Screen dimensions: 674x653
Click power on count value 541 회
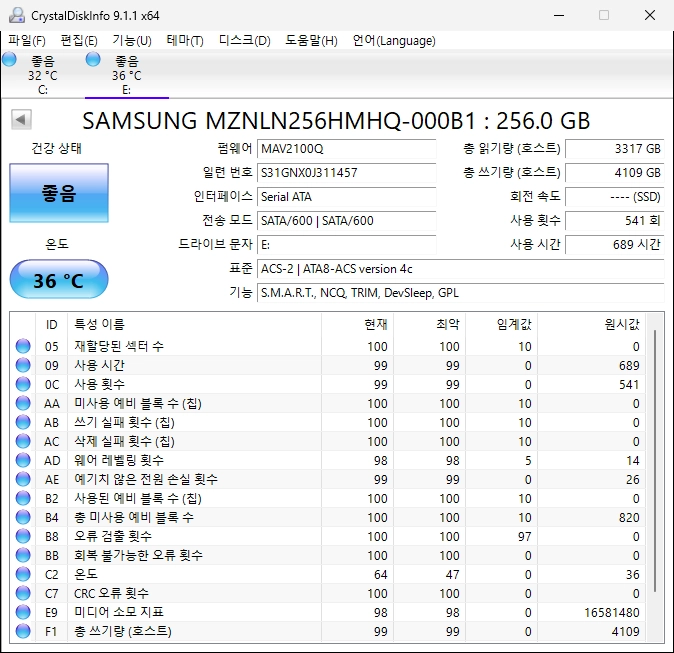tap(615, 221)
